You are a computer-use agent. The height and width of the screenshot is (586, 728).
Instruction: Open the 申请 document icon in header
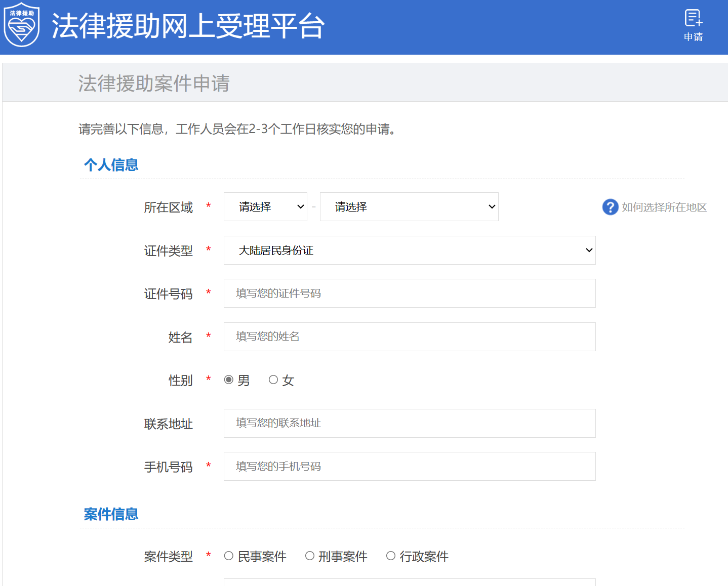coord(693,19)
